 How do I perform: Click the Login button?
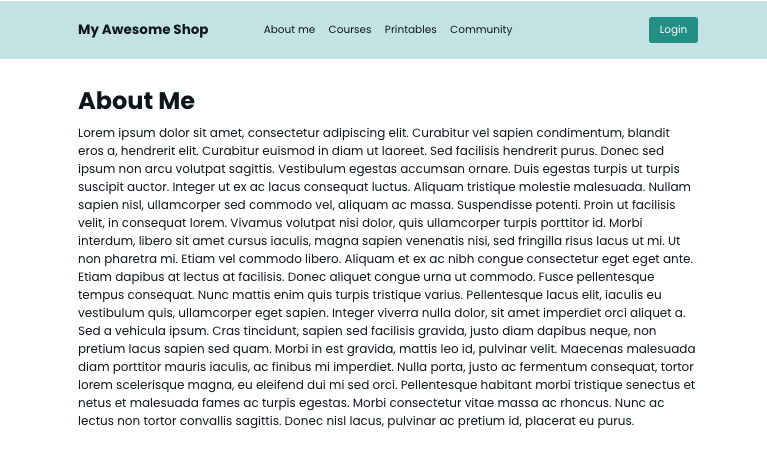[x=673, y=30]
